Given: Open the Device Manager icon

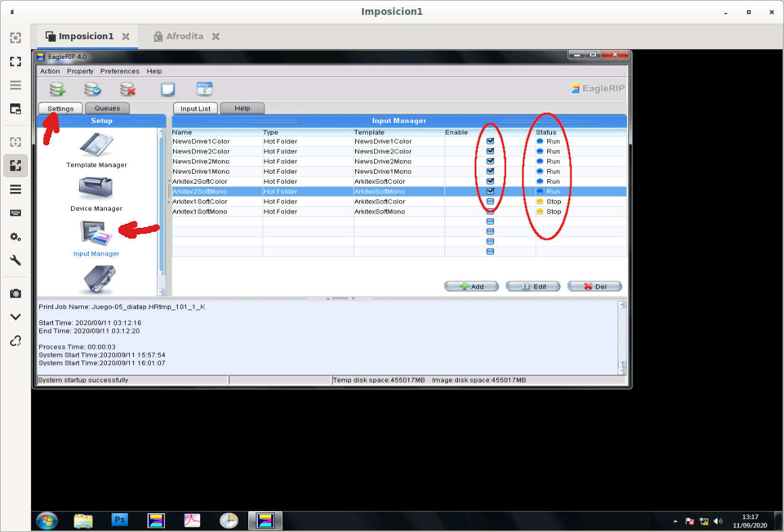Looking at the screenshot, I should click(x=96, y=189).
